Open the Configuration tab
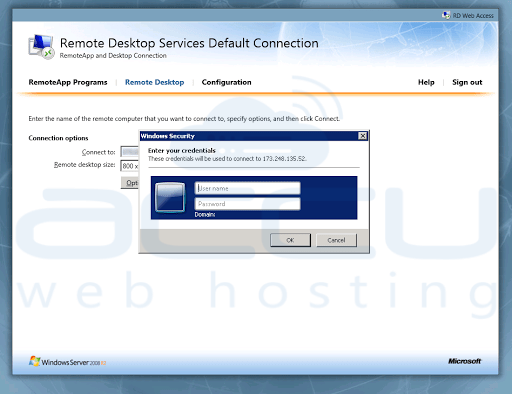 [x=226, y=82]
